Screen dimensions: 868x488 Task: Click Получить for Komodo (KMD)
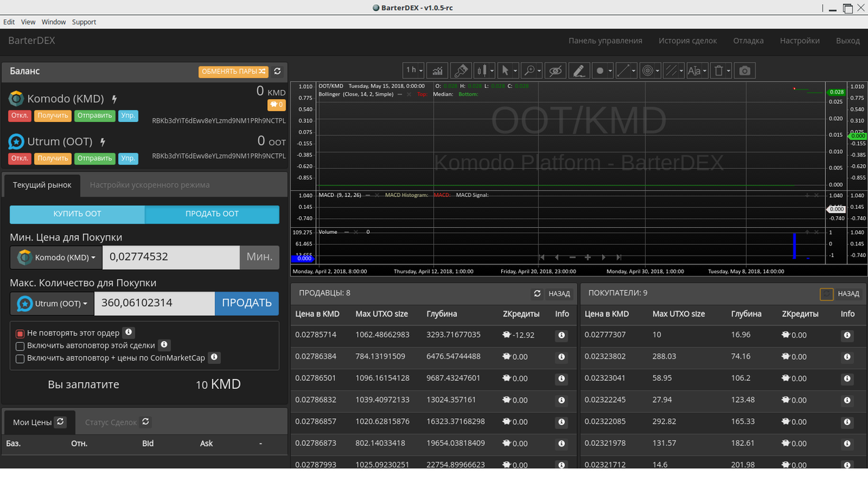(53, 115)
